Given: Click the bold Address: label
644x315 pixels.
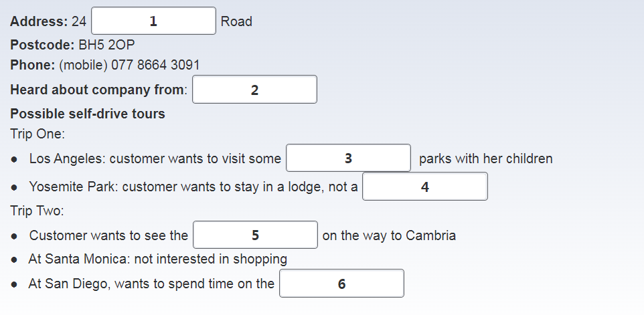Looking at the screenshot, I should point(39,21).
